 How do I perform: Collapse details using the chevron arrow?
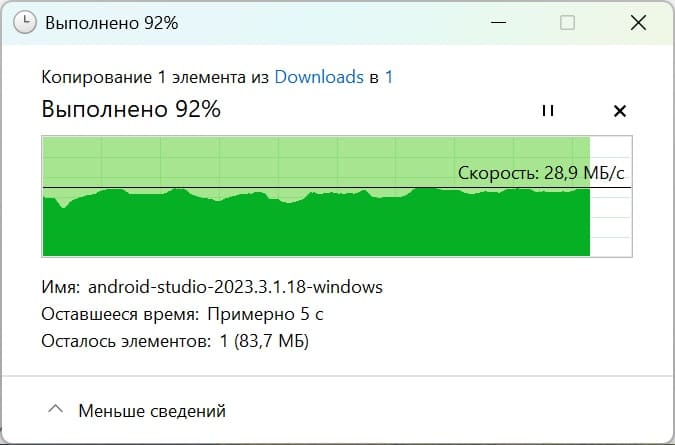(x=56, y=409)
